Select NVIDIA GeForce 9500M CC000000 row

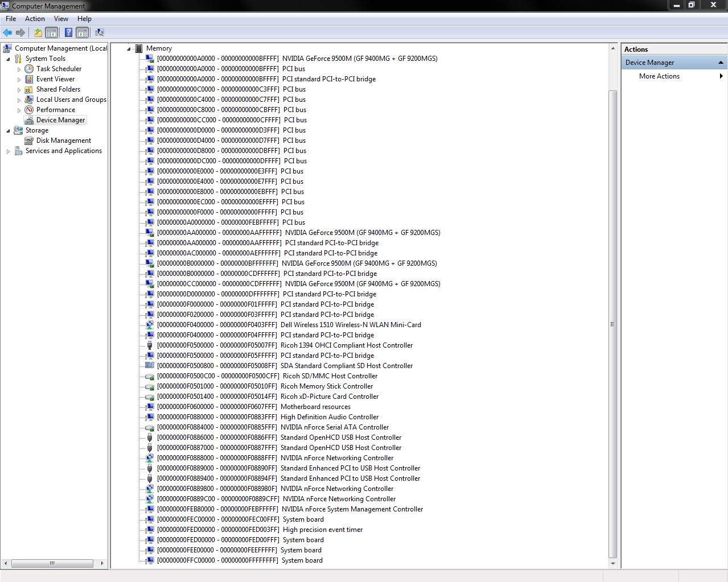pos(298,284)
